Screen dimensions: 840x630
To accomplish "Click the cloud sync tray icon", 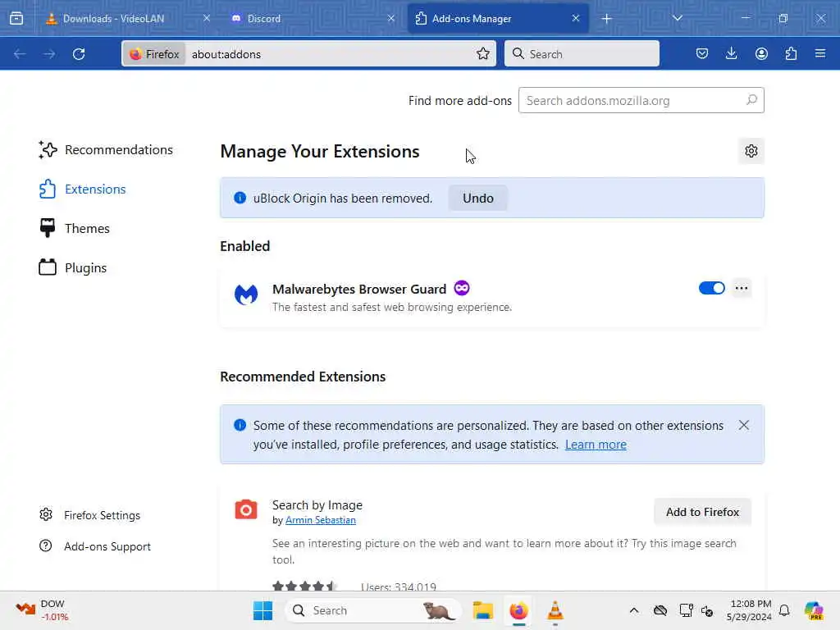I will pyautogui.click(x=660, y=610).
